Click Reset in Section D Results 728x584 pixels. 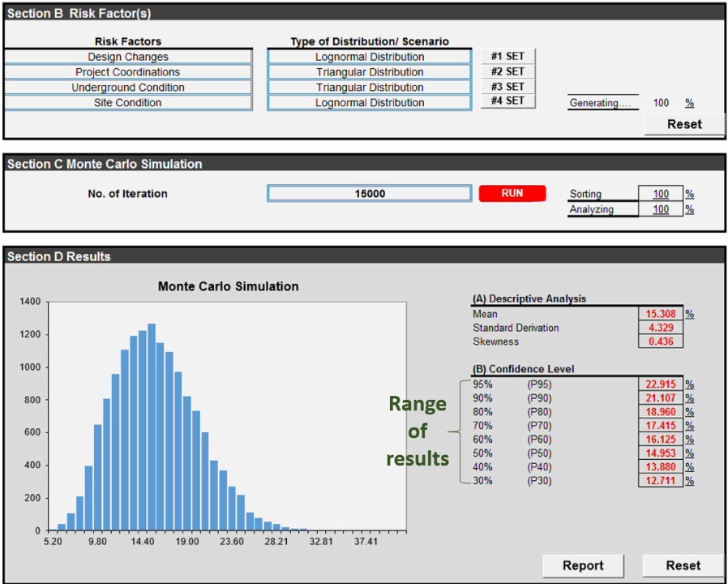tap(683, 565)
